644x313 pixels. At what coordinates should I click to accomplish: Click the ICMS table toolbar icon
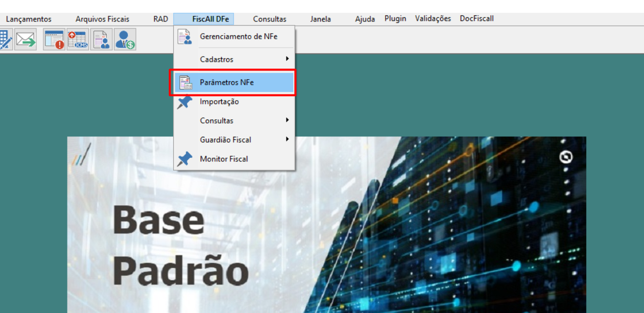[x=78, y=40]
